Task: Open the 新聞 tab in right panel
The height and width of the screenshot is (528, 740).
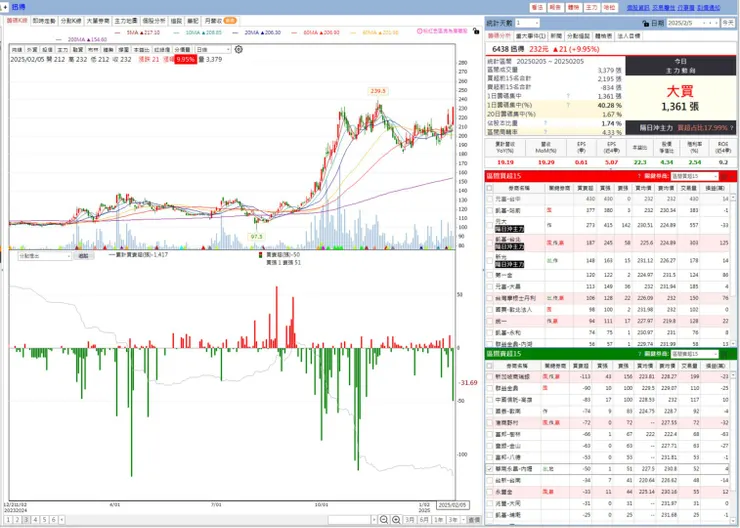Action: [556, 36]
